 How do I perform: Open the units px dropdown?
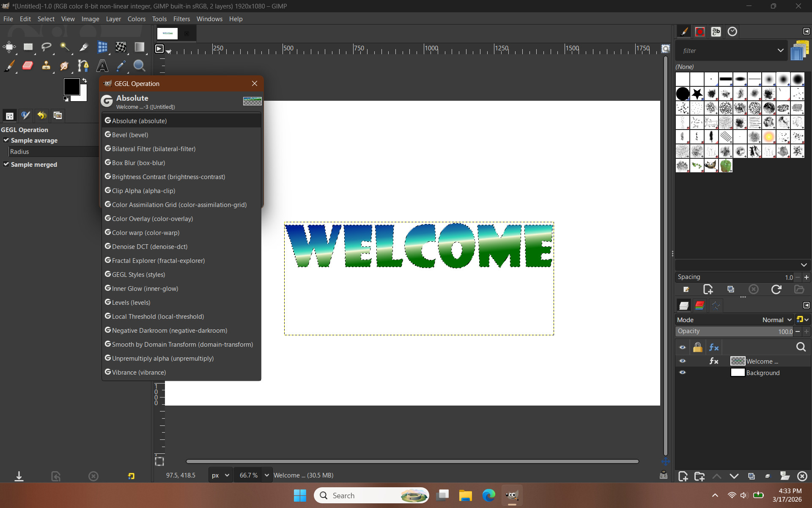click(221, 475)
